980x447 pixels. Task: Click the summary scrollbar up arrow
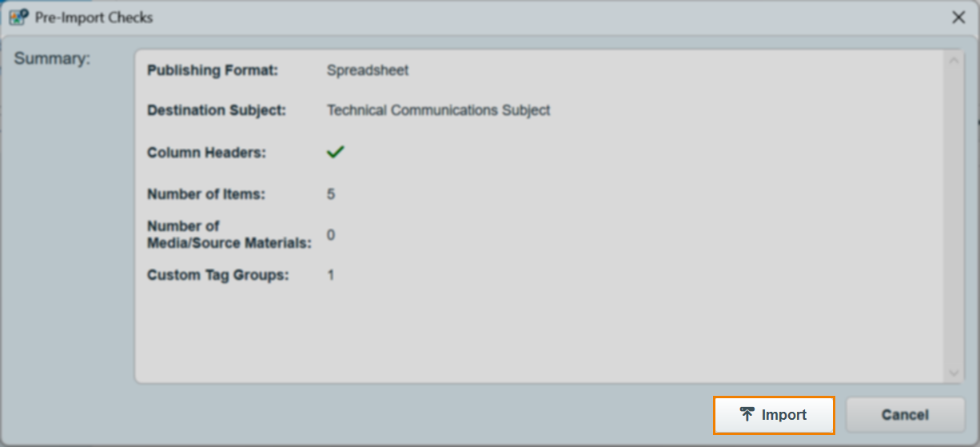click(954, 61)
